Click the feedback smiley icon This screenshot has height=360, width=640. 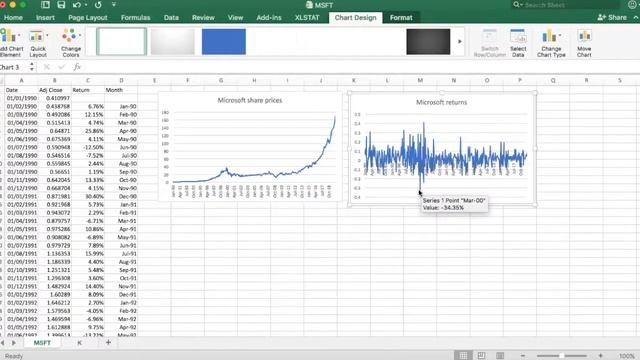pos(633,5)
